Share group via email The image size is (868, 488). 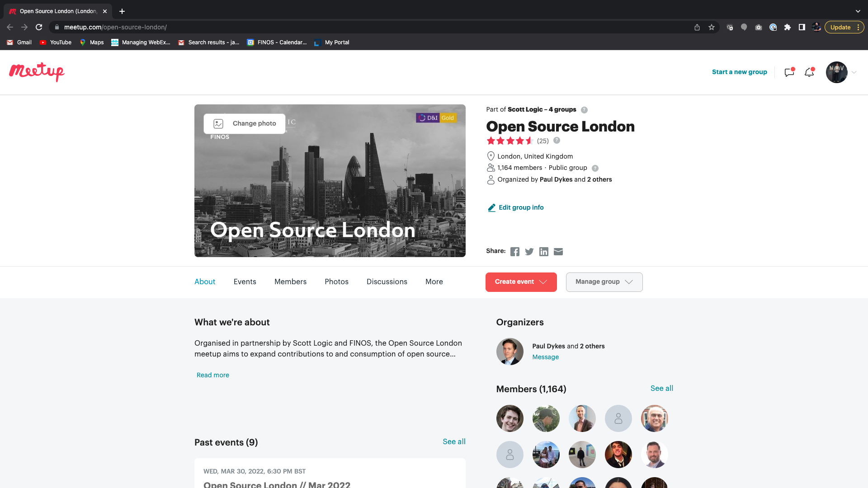(558, 252)
